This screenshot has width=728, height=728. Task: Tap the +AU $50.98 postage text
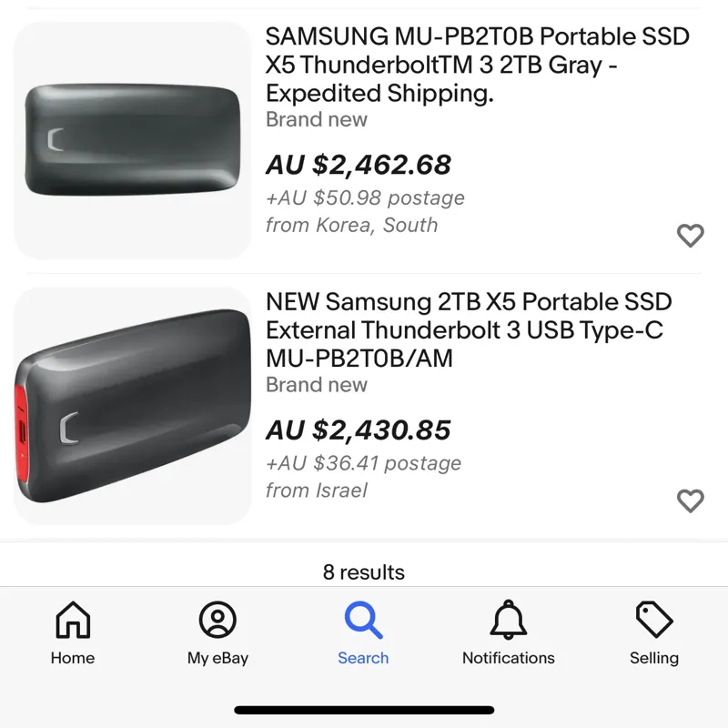365,197
